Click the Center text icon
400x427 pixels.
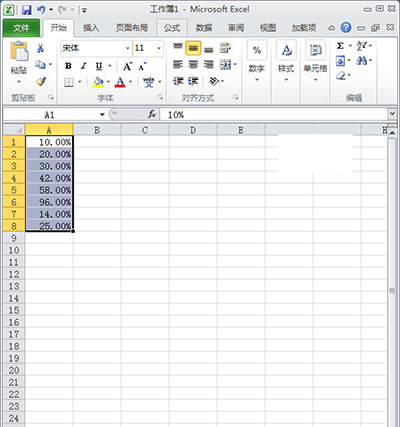tap(193, 64)
